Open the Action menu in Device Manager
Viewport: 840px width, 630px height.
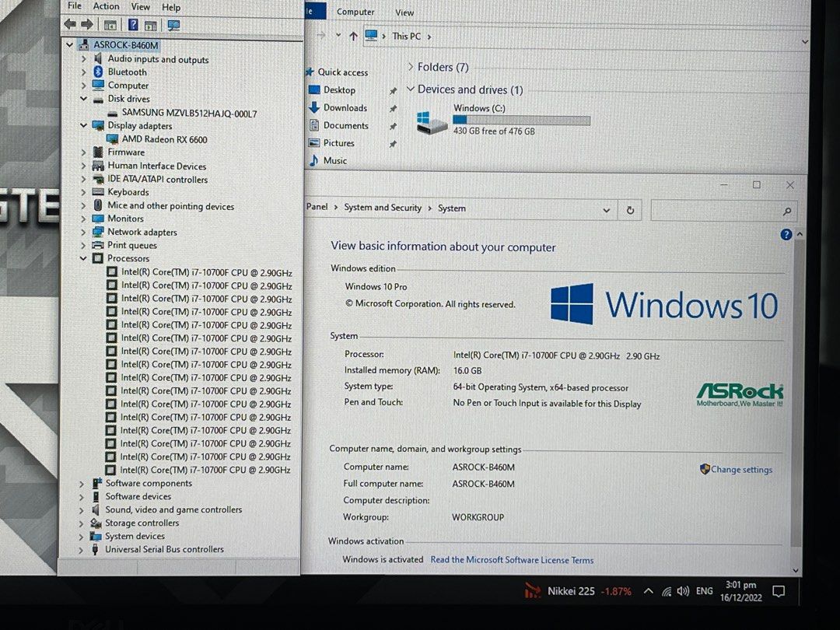pos(106,6)
